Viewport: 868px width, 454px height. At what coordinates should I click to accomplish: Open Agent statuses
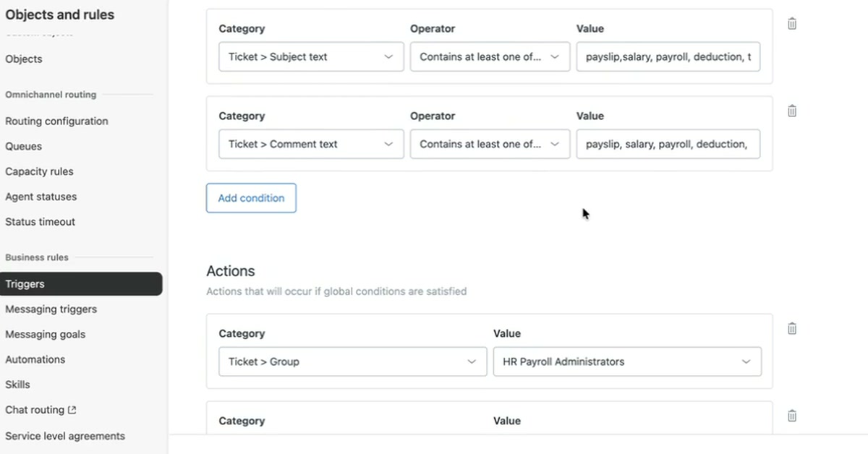[41, 197]
